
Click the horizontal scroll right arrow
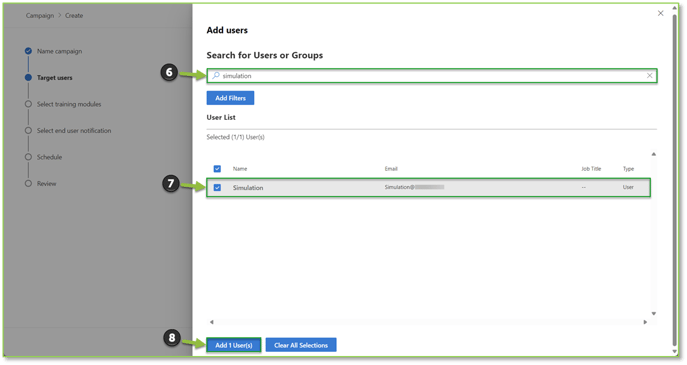pos(645,322)
